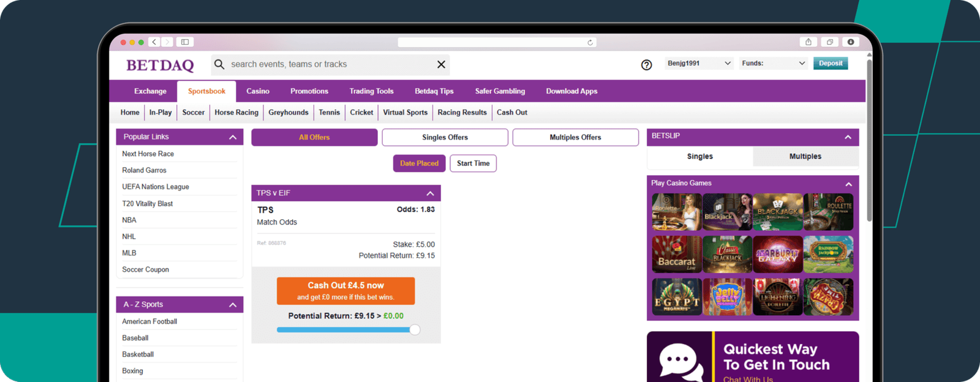Screen dimensions: 980x382
Task: Open the Promotions tab
Action: point(309,91)
